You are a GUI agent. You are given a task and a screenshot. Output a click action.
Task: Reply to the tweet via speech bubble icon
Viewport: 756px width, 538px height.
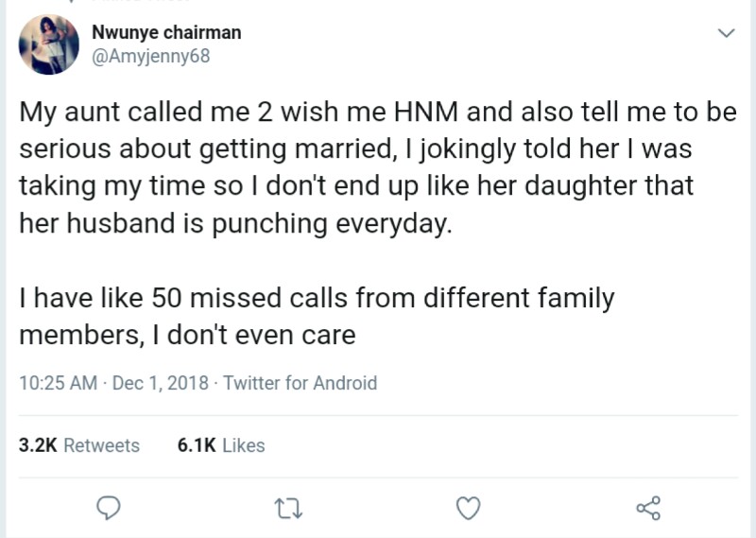[x=110, y=509]
